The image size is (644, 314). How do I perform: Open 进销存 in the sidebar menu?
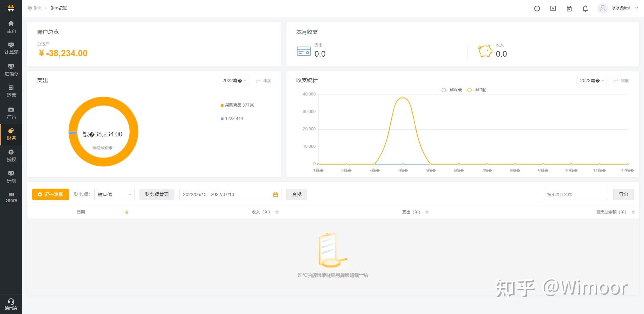(x=11, y=70)
